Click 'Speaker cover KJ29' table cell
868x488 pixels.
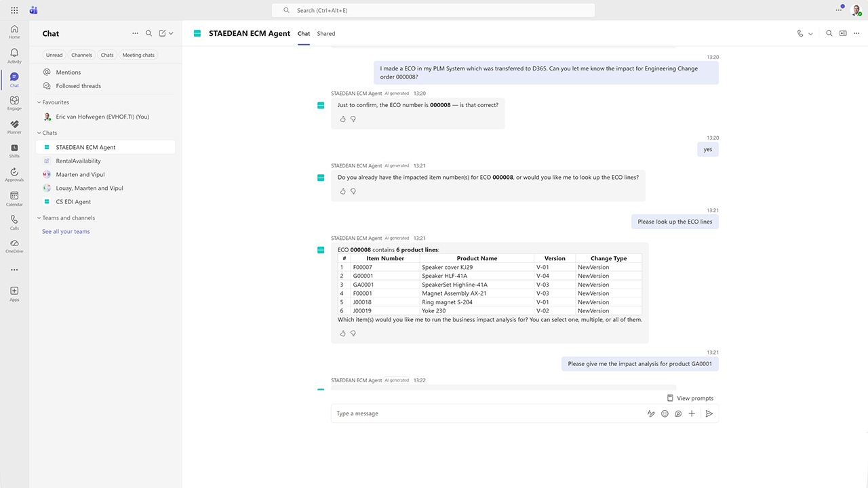[x=477, y=267]
